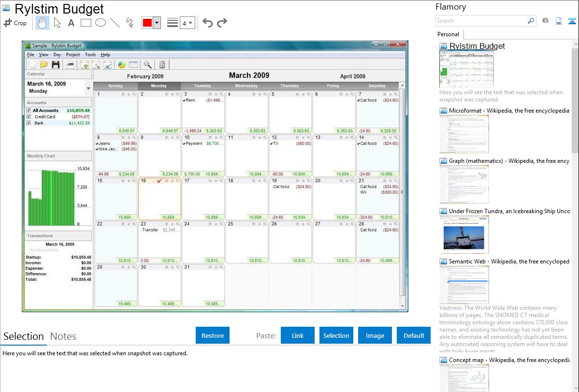
Task: Click the line thickness icon
Action: pos(172,23)
